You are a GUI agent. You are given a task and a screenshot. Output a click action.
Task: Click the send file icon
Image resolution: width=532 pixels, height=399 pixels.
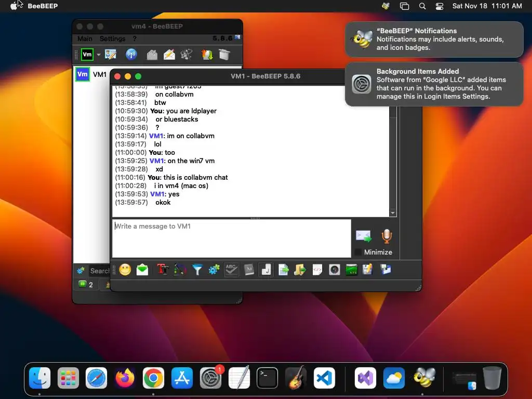284,270
